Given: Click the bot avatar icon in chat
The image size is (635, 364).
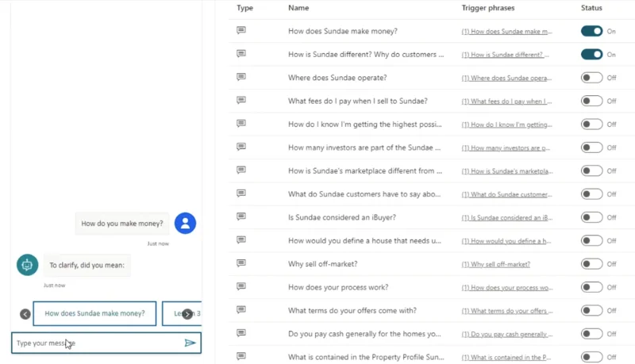Looking at the screenshot, I should point(27,265).
